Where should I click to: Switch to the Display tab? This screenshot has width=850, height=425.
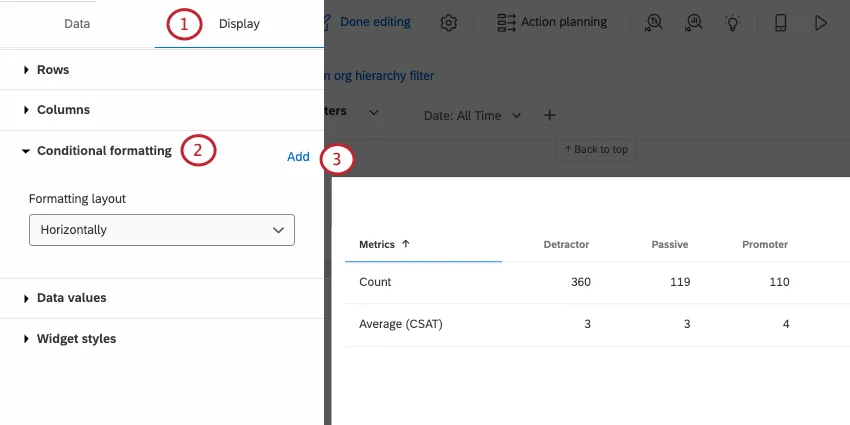[x=239, y=23]
